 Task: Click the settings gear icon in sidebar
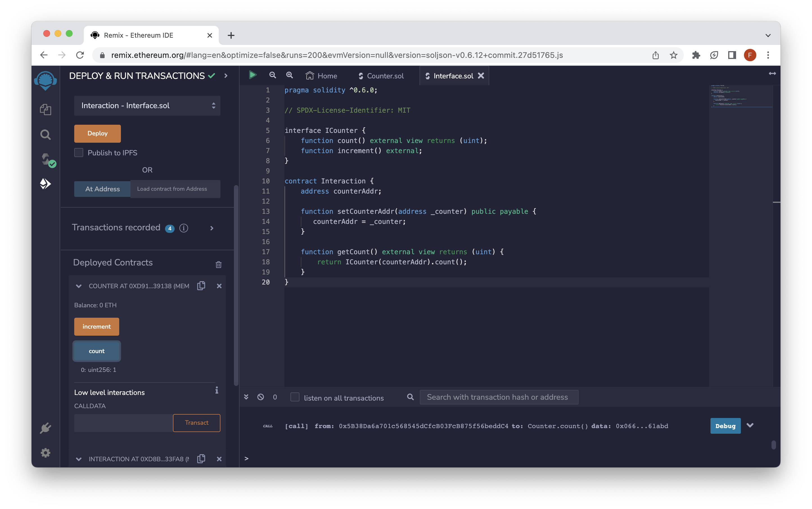(45, 453)
